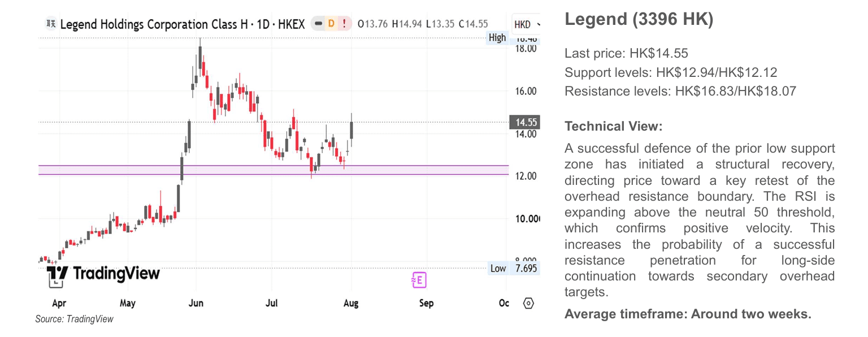This screenshot has height=337, width=868.
Task: Click the orange D delayed-data badge
Action: point(331,24)
